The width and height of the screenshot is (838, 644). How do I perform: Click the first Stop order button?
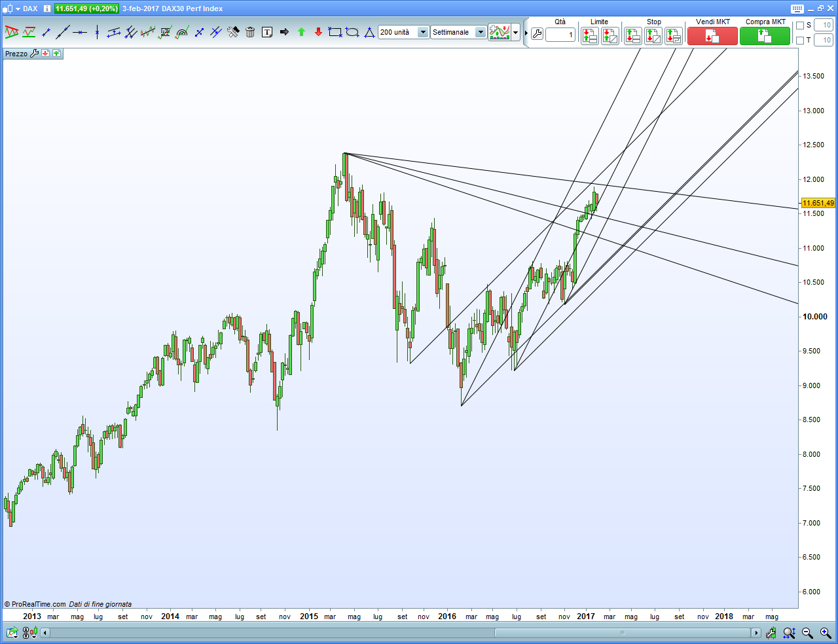pyautogui.click(x=632, y=36)
